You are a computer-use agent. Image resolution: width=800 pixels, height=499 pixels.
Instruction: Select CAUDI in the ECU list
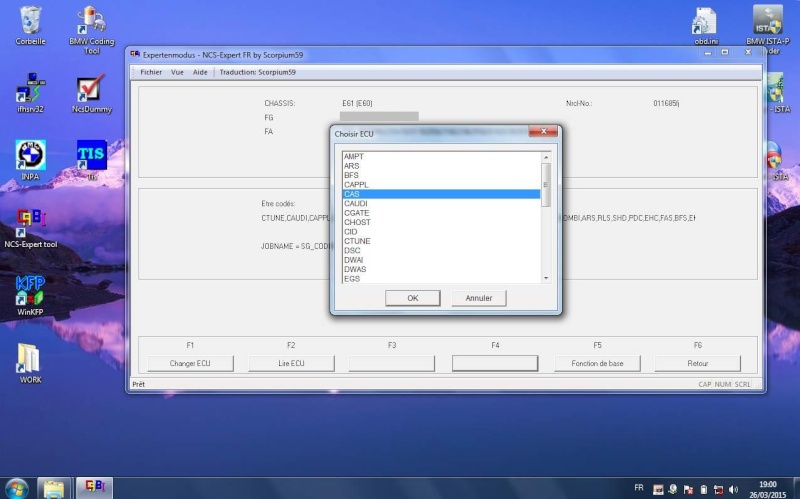pos(441,203)
